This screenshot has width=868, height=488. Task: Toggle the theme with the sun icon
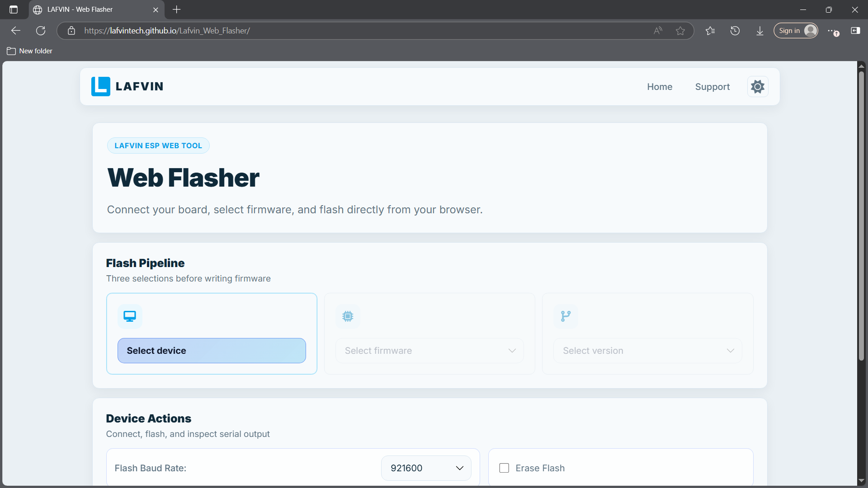[758, 86]
